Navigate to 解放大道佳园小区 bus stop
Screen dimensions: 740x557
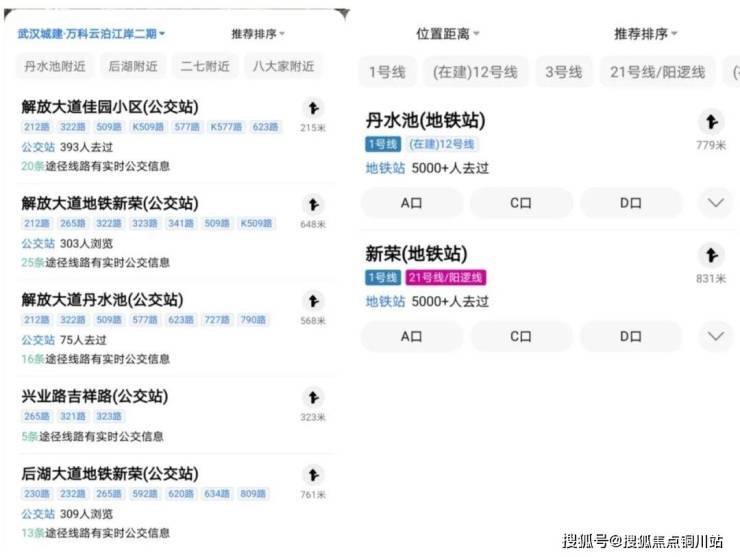[x=313, y=109]
